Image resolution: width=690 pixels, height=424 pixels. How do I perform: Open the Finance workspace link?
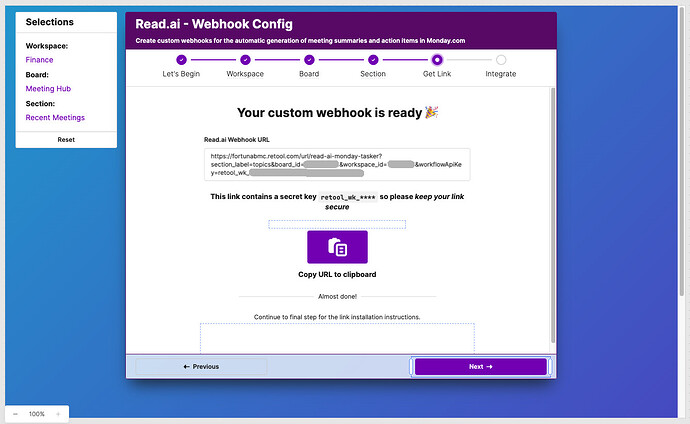[x=39, y=60]
